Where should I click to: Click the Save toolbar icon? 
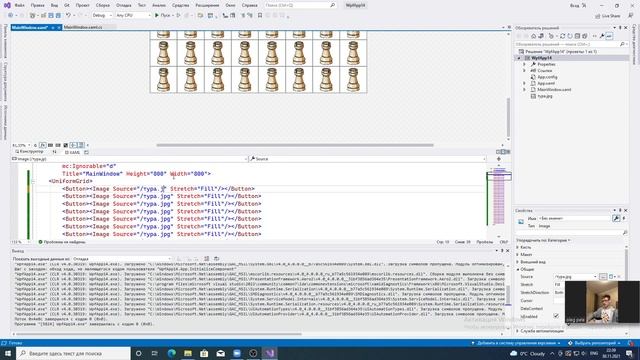[x=51, y=15]
